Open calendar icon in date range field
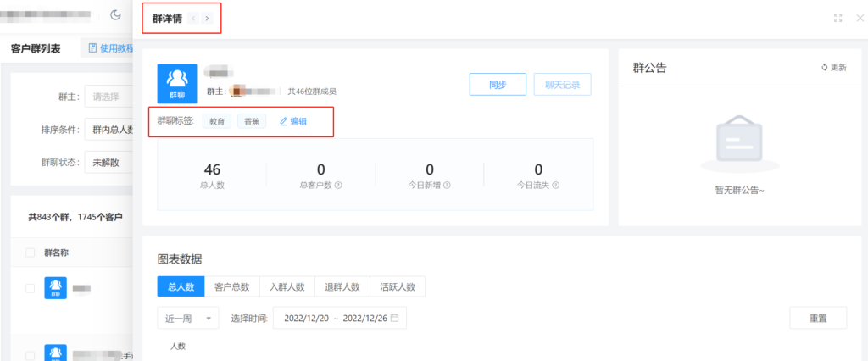868x361 pixels. [394, 318]
